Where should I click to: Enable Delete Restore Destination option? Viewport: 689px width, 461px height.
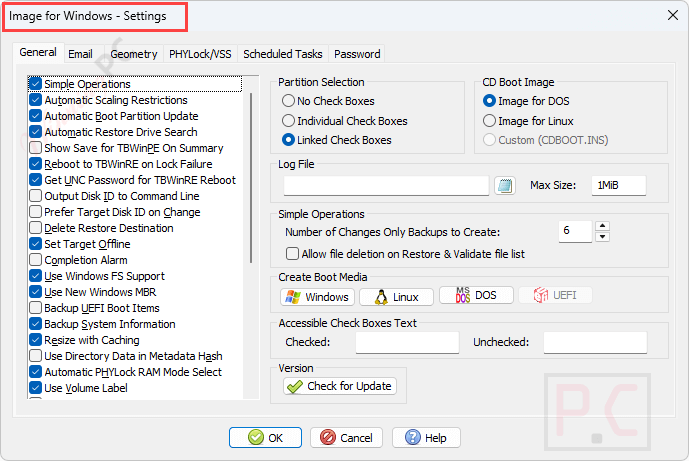point(36,228)
